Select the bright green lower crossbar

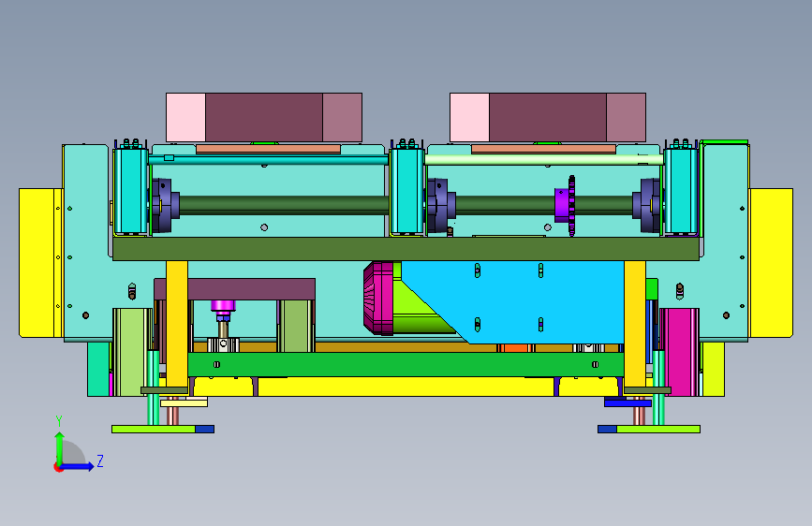(406, 364)
